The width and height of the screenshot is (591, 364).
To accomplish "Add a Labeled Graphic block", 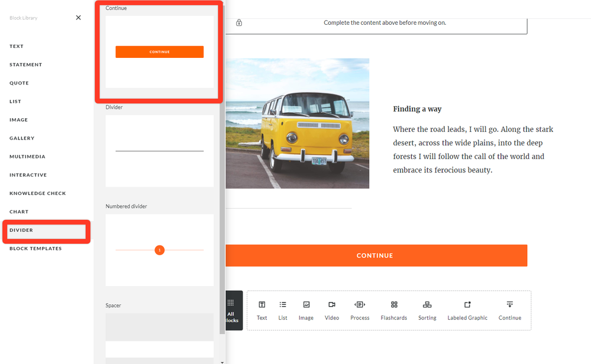I will (467, 310).
